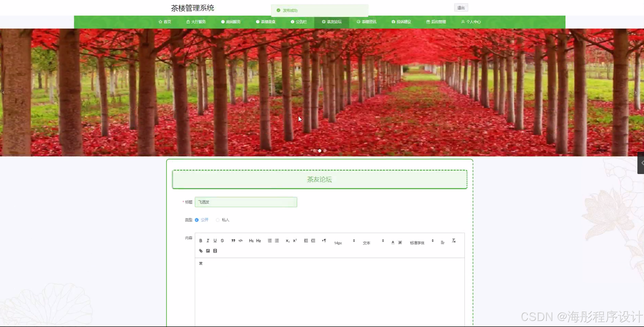Insert a code block in the editor
The image size is (644, 327).
[x=240, y=240]
